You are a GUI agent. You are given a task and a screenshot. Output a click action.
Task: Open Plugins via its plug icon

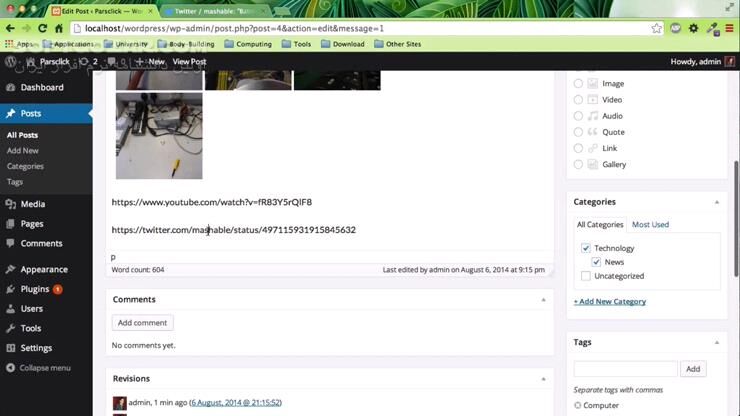point(10,289)
